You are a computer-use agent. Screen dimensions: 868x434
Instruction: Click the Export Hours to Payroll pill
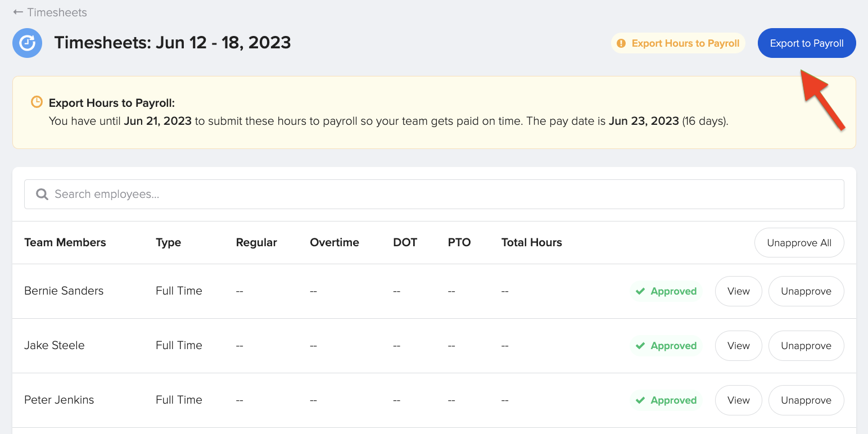tap(678, 43)
